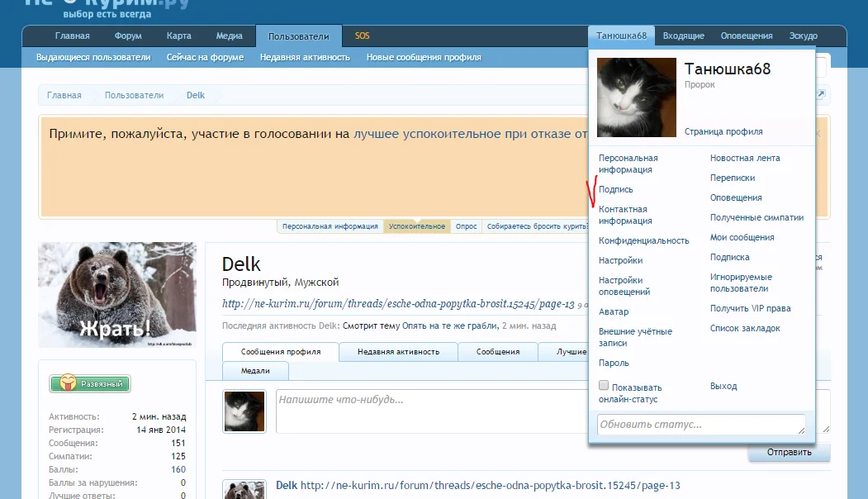The height and width of the screenshot is (499, 868).
Task: Open Delk author link in profile post
Action: 287,486
